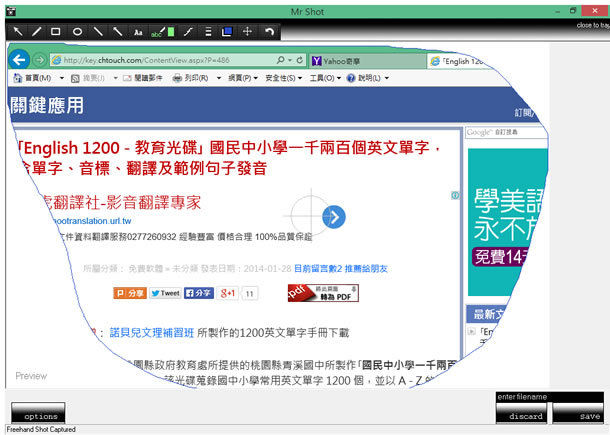Click close to tray button

point(592,23)
